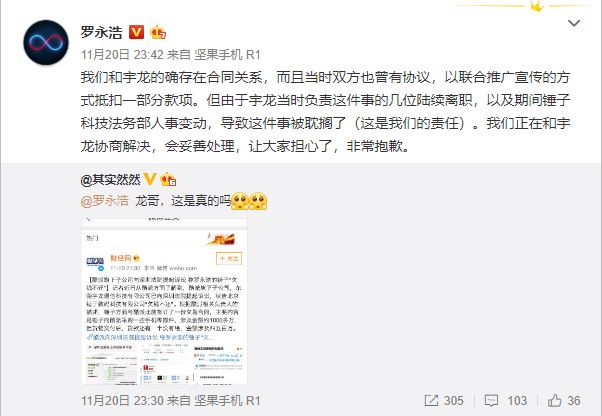
Task: Click the repost share icon beside 305
Action: coord(431,401)
